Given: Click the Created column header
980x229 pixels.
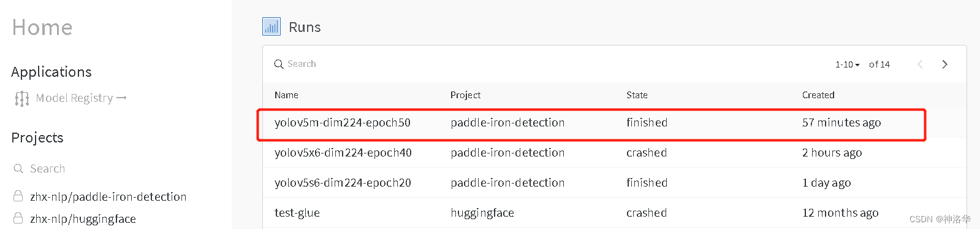Looking at the screenshot, I should 818,95.
